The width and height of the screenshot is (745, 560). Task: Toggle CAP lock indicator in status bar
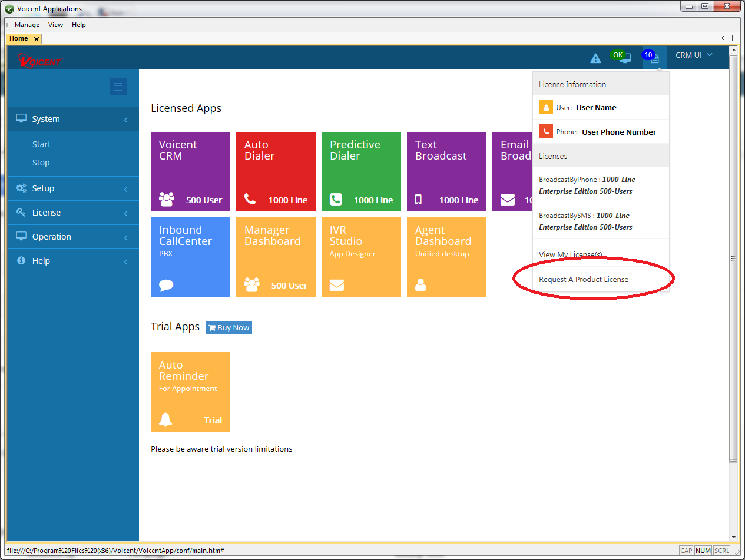click(x=686, y=550)
